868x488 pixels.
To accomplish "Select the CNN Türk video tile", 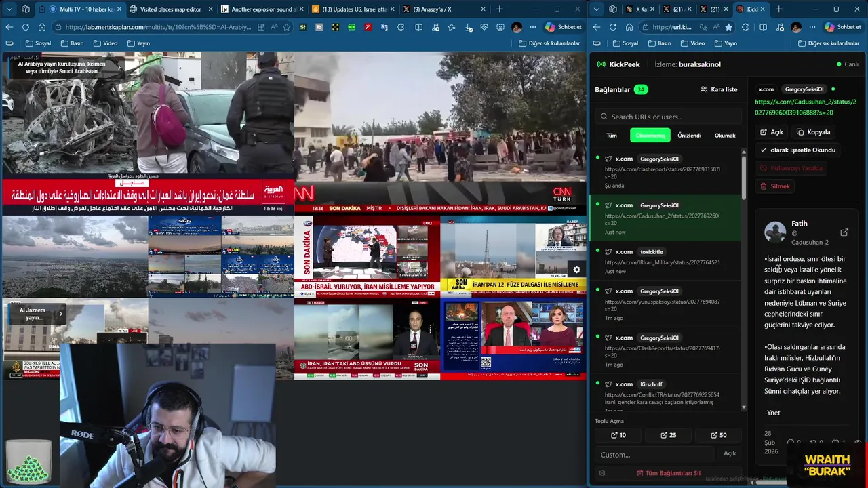I will tap(440, 132).
